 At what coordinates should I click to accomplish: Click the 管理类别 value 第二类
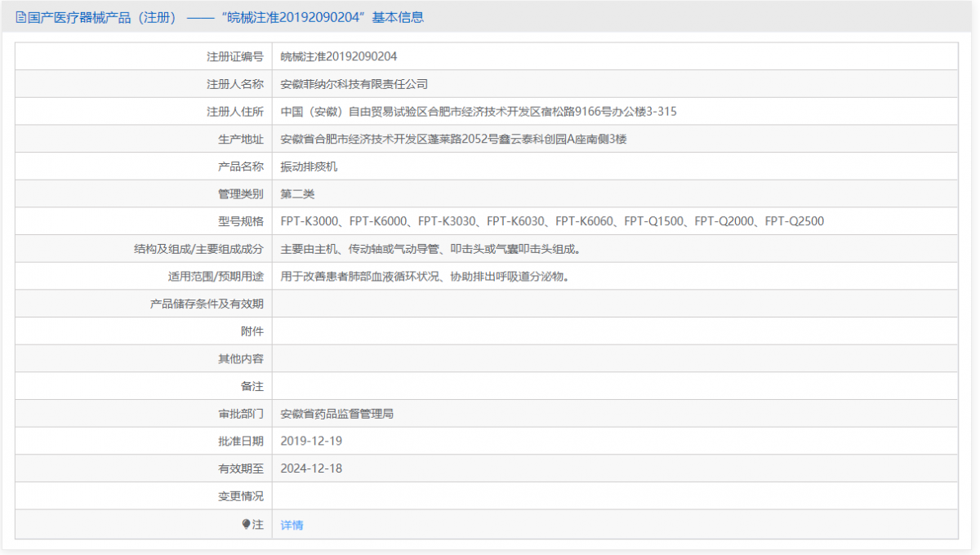(296, 193)
